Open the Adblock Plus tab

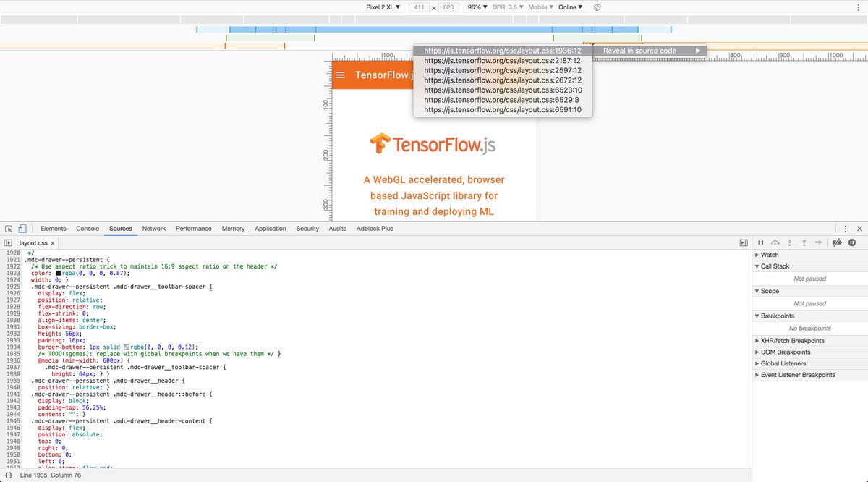(375, 229)
